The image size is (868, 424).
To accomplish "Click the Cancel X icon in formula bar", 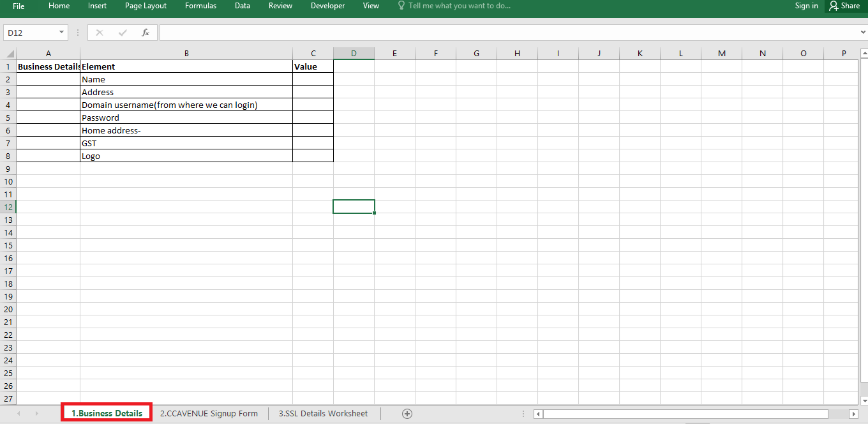I will (x=100, y=33).
